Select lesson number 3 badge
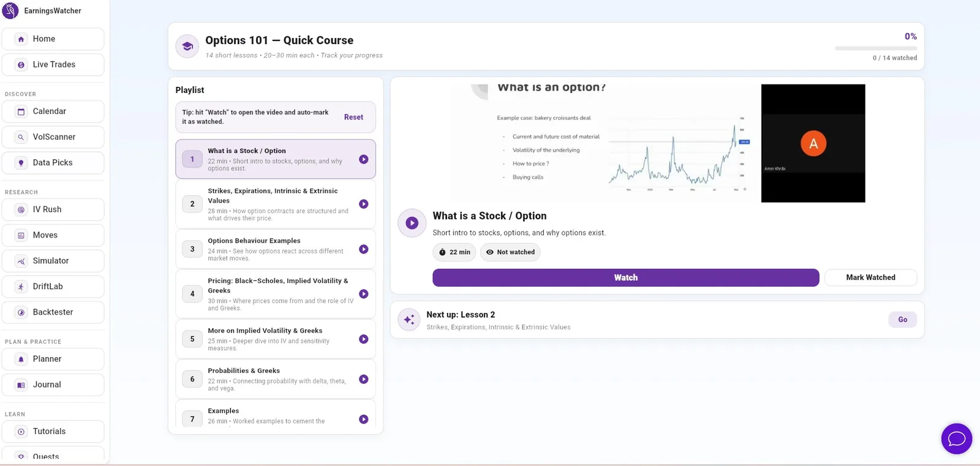This screenshot has width=980, height=466. (x=192, y=249)
